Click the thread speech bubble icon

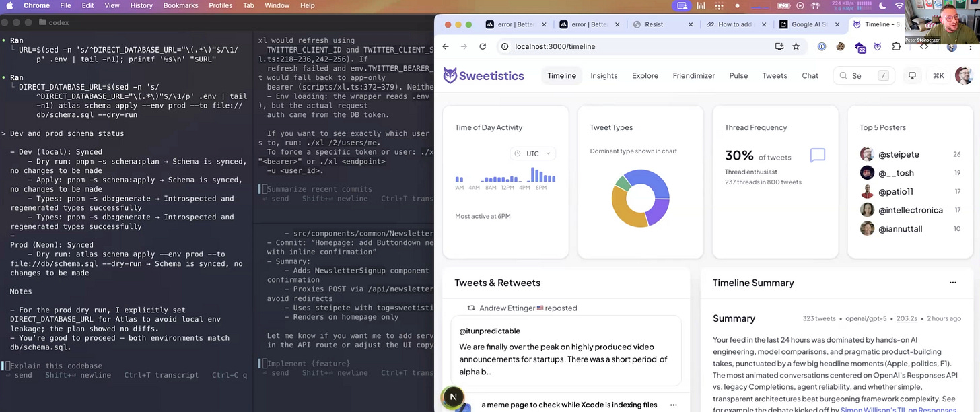(x=817, y=156)
